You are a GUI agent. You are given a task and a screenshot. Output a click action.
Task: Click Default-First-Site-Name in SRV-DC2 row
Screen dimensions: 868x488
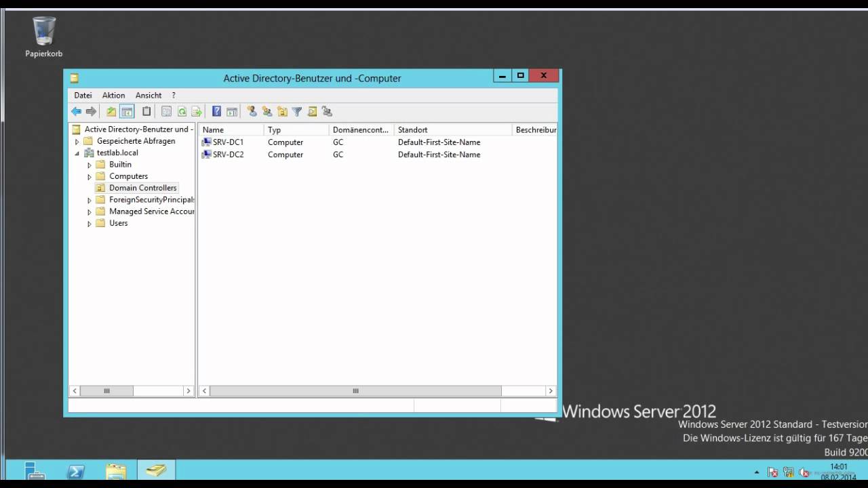tap(439, 155)
